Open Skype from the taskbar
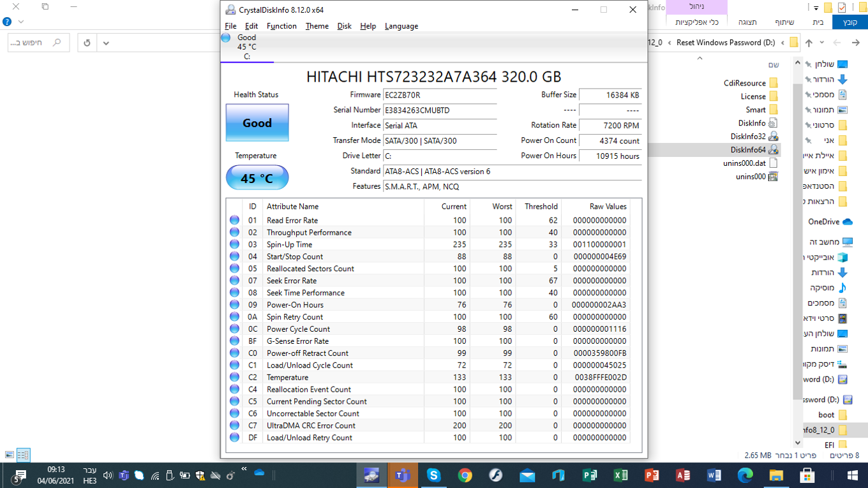Image resolution: width=868 pixels, height=488 pixels. point(434,475)
